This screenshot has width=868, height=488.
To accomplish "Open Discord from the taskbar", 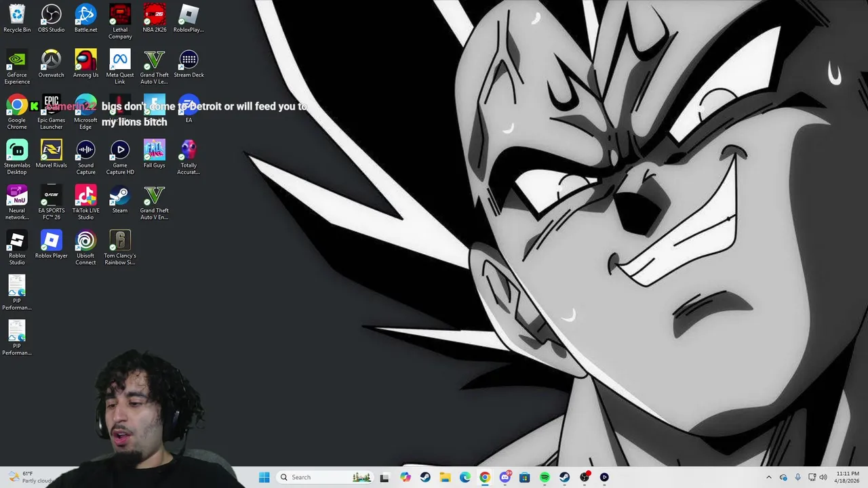I will point(505,477).
